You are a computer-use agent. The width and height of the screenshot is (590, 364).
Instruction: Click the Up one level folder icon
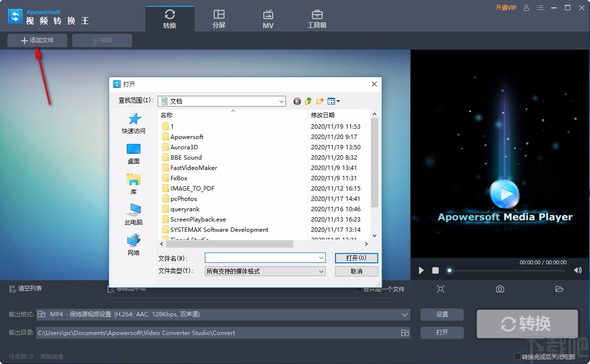pyautogui.click(x=308, y=101)
